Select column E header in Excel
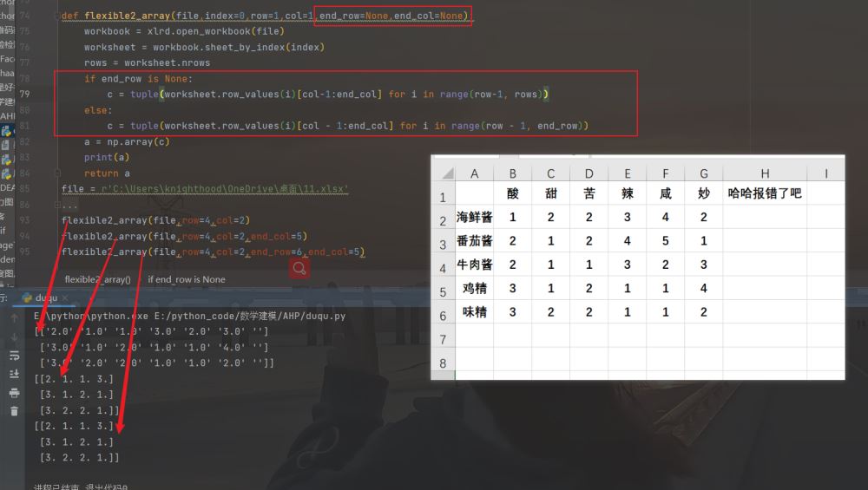The height and width of the screenshot is (490, 868). (628, 173)
